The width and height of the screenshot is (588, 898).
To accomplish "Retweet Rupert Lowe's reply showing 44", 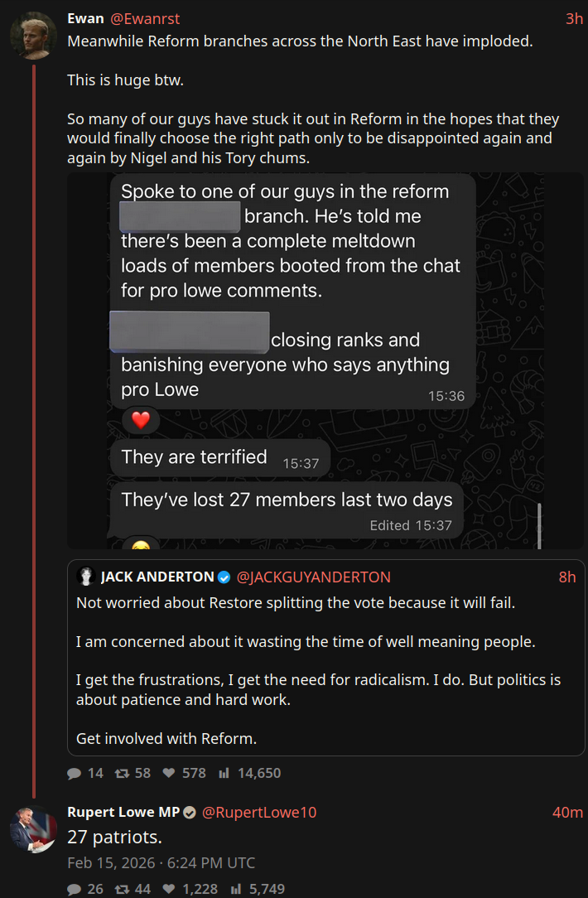I will click(122, 889).
